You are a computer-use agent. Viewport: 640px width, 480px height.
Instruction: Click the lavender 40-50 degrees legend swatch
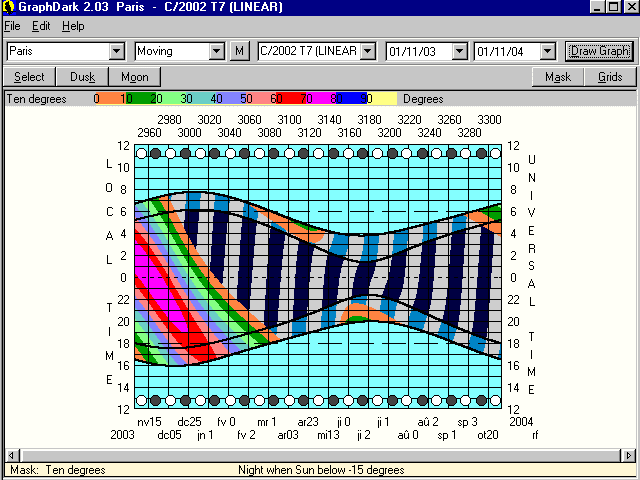click(x=231, y=99)
